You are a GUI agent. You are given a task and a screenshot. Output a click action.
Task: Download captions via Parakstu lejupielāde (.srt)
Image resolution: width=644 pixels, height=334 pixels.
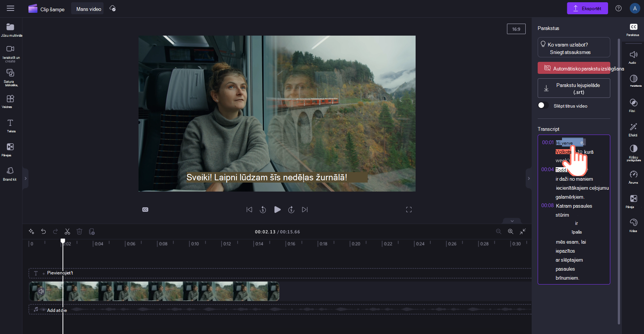click(x=574, y=88)
